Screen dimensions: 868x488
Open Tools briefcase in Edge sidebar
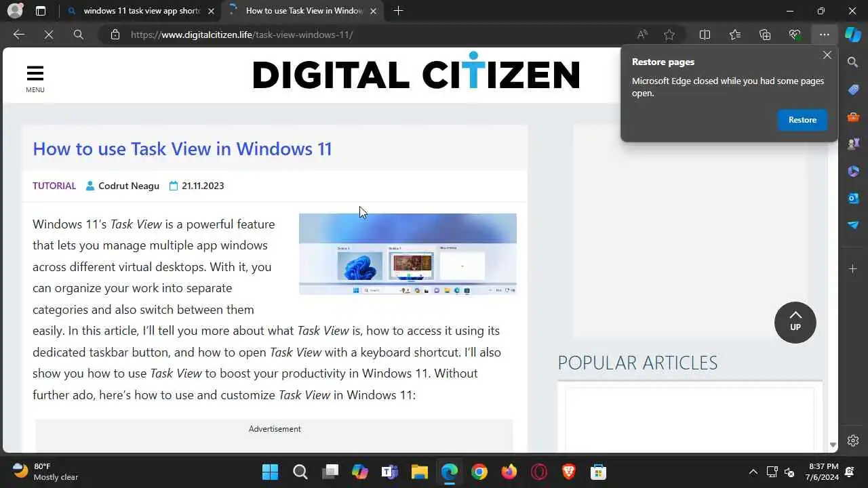coord(853,117)
